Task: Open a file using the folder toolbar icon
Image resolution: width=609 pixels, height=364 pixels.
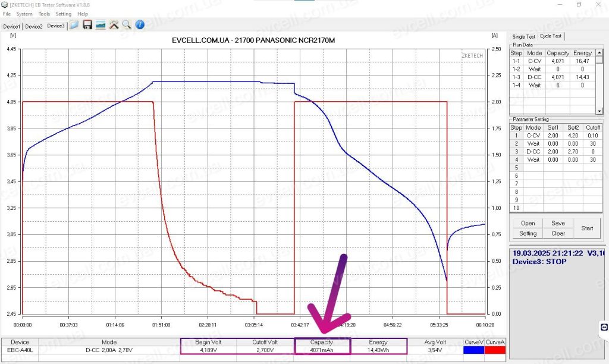Action: point(74,24)
